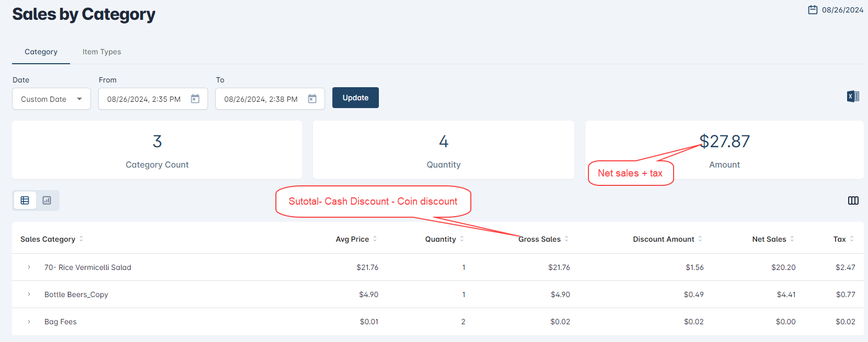This screenshot has width=868, height=342.
Task: Click Bag Fees category name
Action: click(61, 322)
